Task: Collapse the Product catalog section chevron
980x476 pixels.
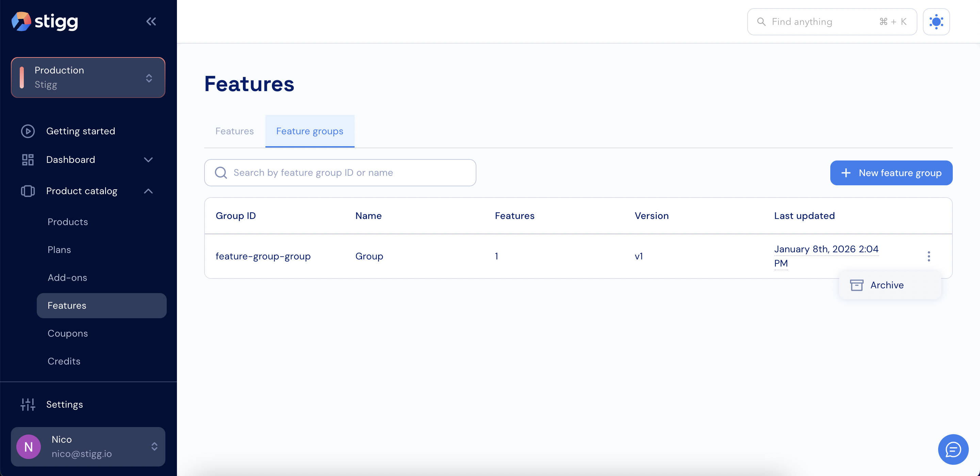Action: (x=148, y=191)
